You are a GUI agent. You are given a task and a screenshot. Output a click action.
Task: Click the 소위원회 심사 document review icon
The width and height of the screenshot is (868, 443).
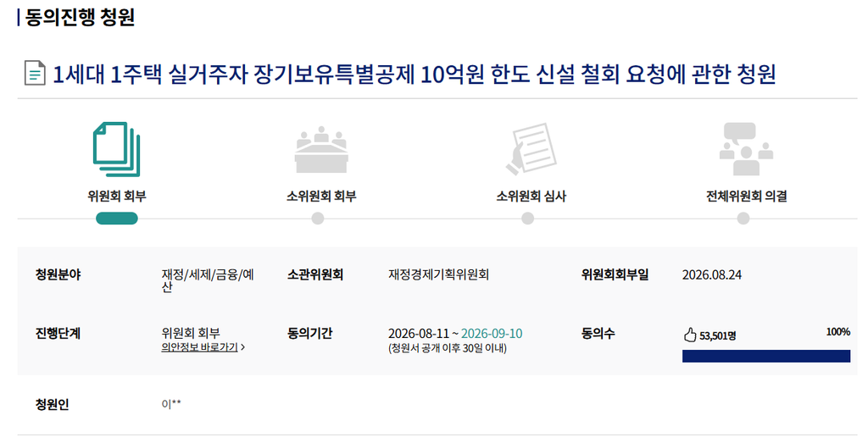tap(531, 149)
